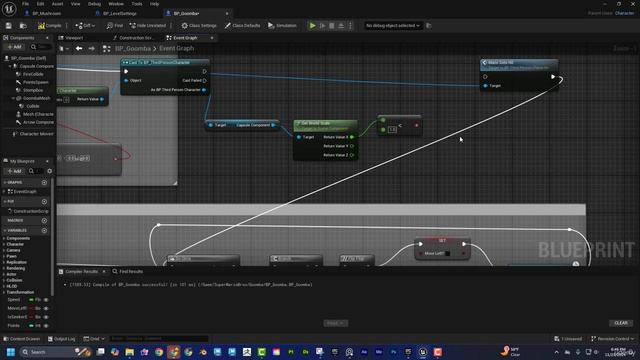Click the icon beside the debug object dropdown

pyautogui.click(x=429, y=26)
